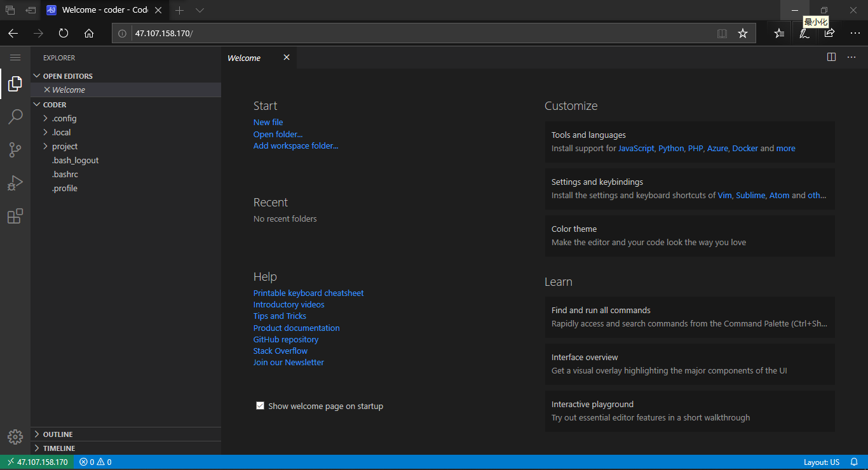Open the Manage gear icon

[x=15, y=437]
